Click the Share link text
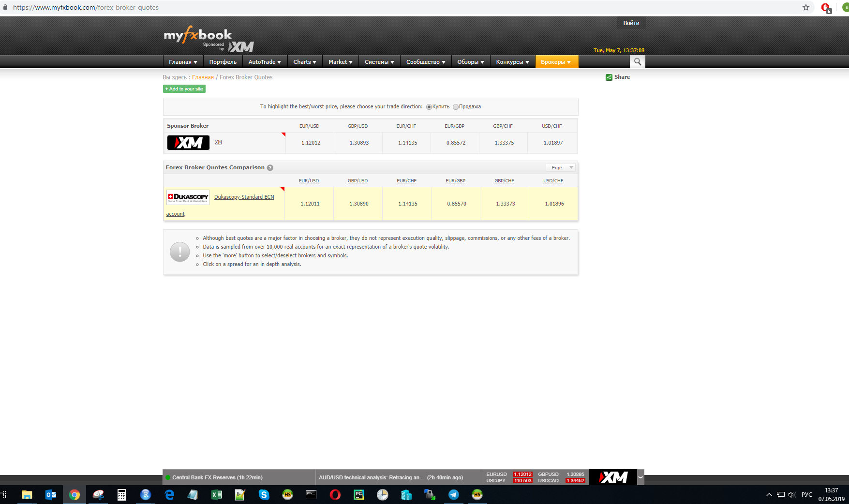Image resolution: width=849 pixels, height=504 pixels. (x=622, y=77)
